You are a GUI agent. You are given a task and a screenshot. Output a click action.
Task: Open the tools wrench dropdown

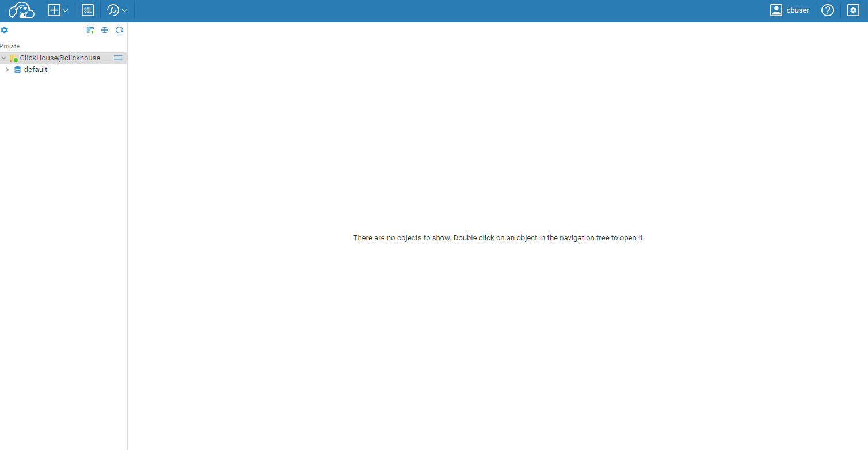coord(117,10)
